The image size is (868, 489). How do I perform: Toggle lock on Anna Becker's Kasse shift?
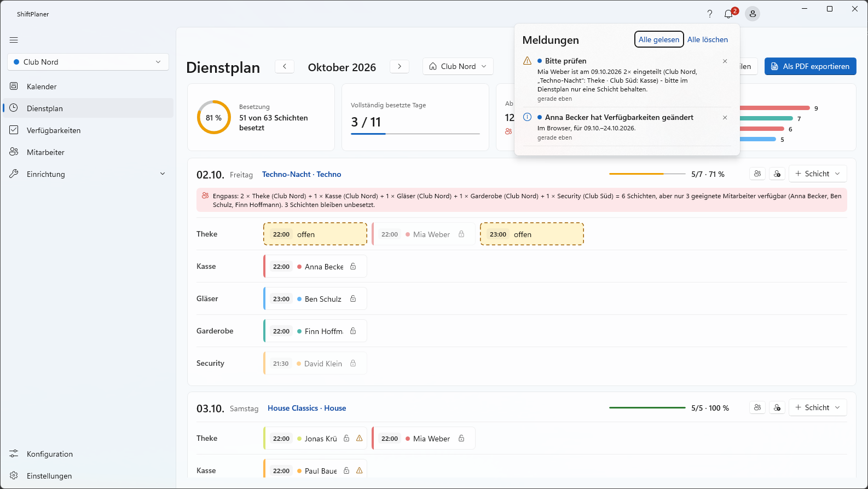353,267
